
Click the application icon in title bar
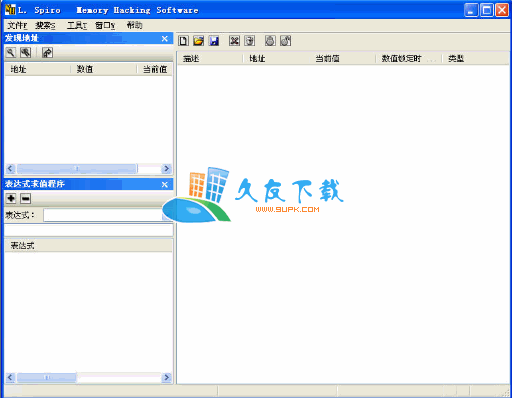tap(10, 10)
